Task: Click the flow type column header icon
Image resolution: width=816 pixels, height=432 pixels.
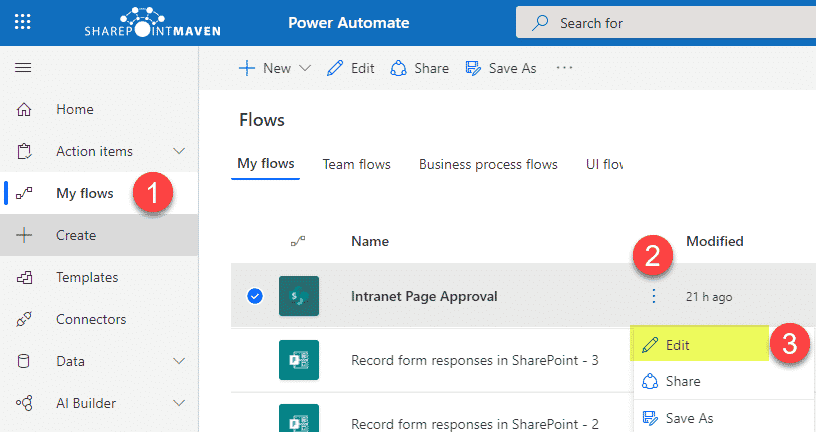Action: (x=298, y=242)
